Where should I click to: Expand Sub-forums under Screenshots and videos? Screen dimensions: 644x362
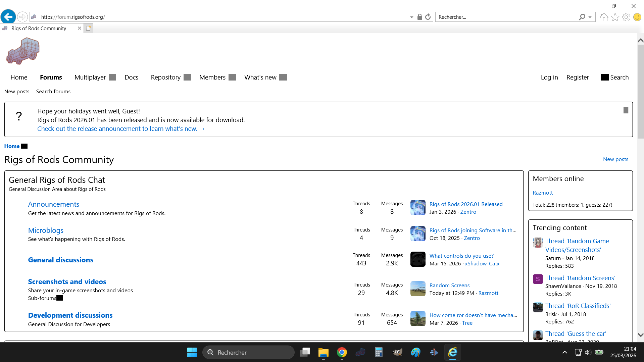(60, 298)
